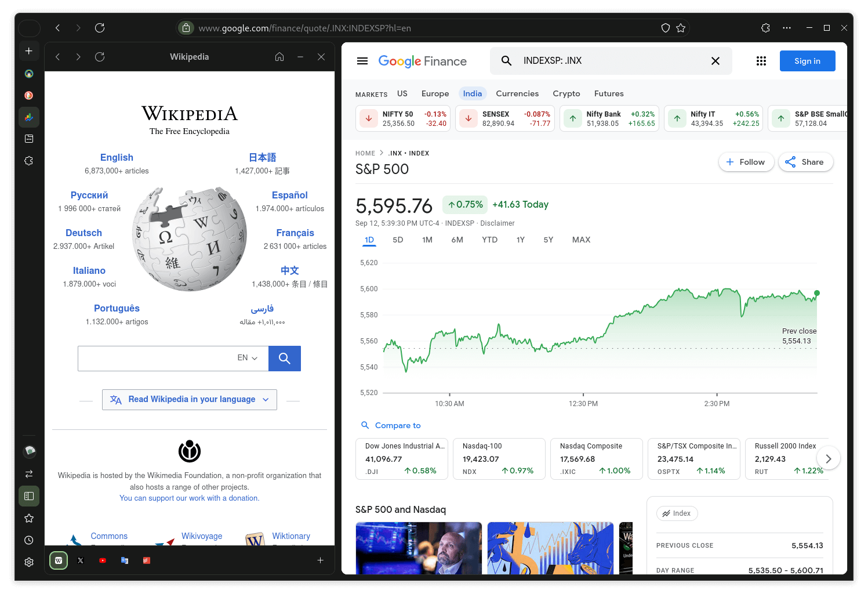Switch chart range to YTD
868x597 pixels.
pos(490,240)
